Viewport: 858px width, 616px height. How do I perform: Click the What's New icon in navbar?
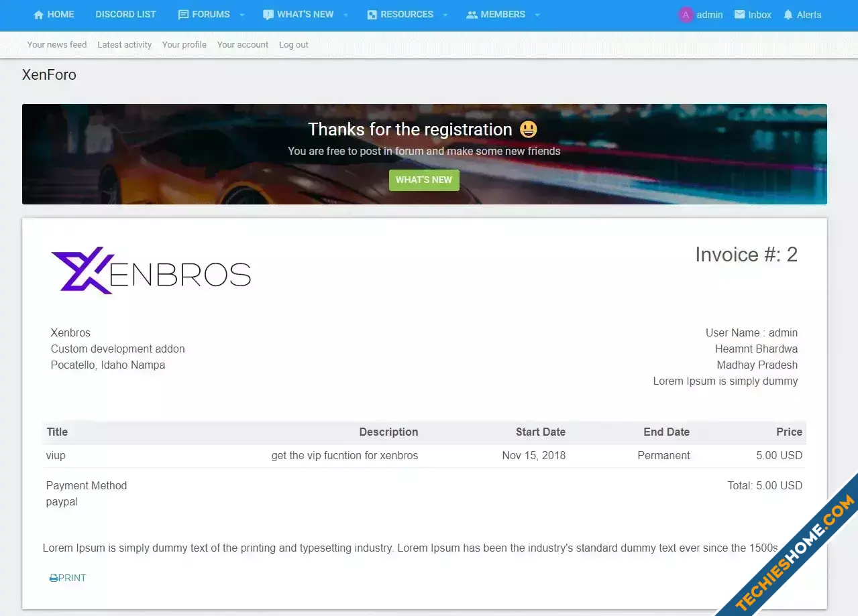268,15
